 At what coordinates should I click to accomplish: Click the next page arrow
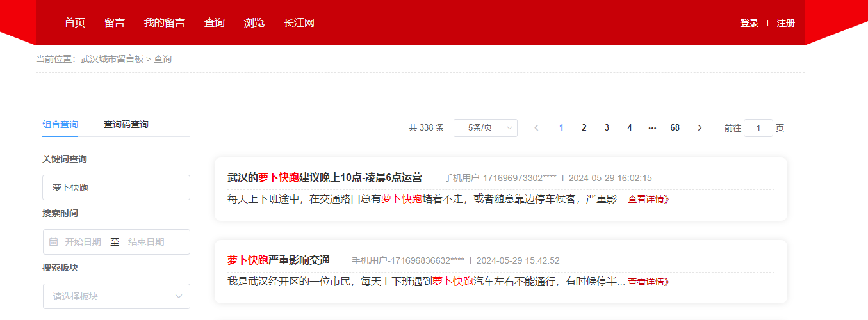[700, 128]
